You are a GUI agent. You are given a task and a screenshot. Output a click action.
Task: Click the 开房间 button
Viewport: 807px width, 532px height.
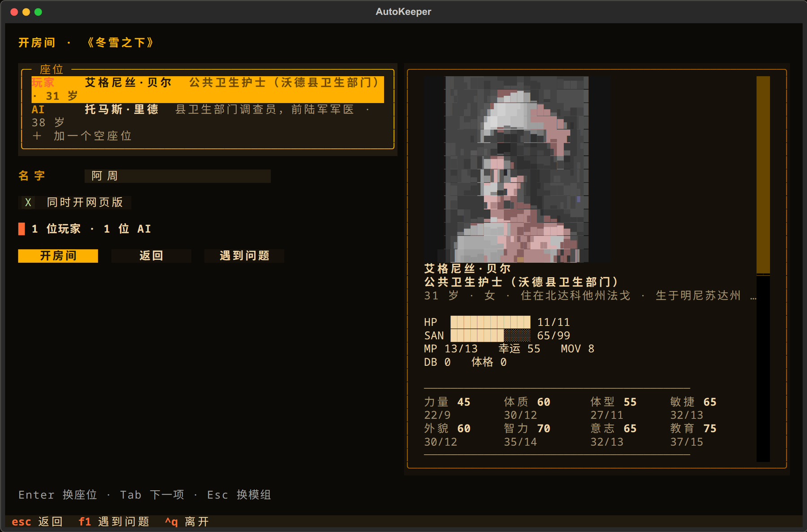58,255
